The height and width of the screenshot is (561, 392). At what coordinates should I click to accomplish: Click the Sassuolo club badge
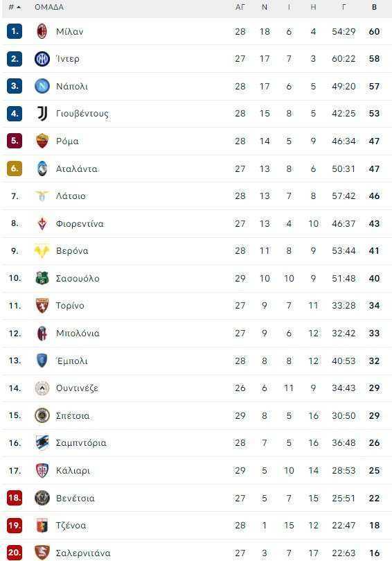tap(42, 278)
